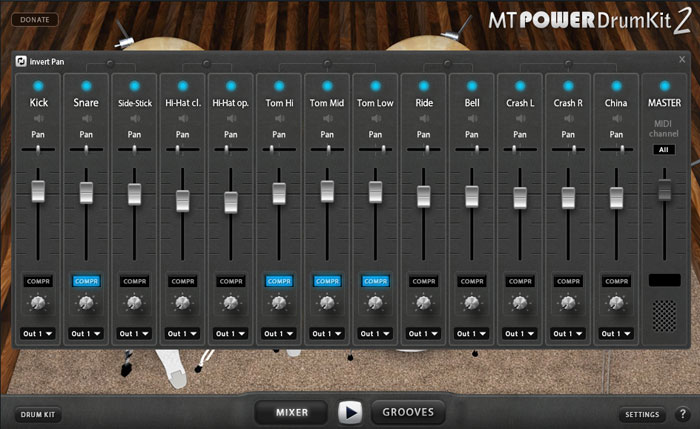
Task: Disable the Snare COMPR button
Action: click(86, 281)
